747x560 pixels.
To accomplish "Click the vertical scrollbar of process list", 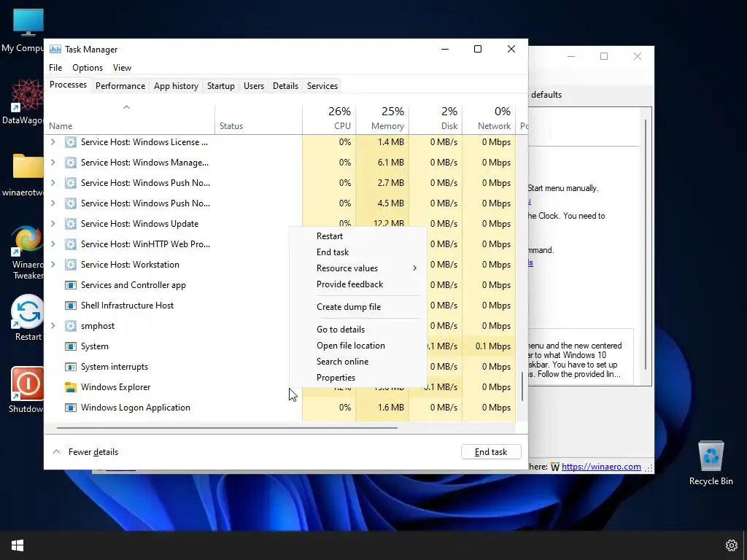I will 522,386.
